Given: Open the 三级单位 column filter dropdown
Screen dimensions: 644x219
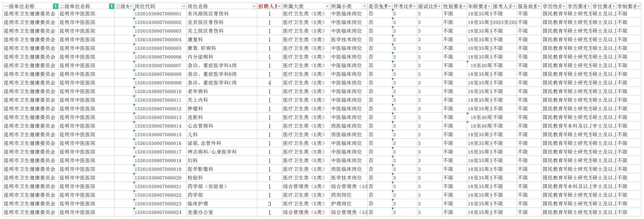Looking at the screenshot, I should (x=131, y=6).
